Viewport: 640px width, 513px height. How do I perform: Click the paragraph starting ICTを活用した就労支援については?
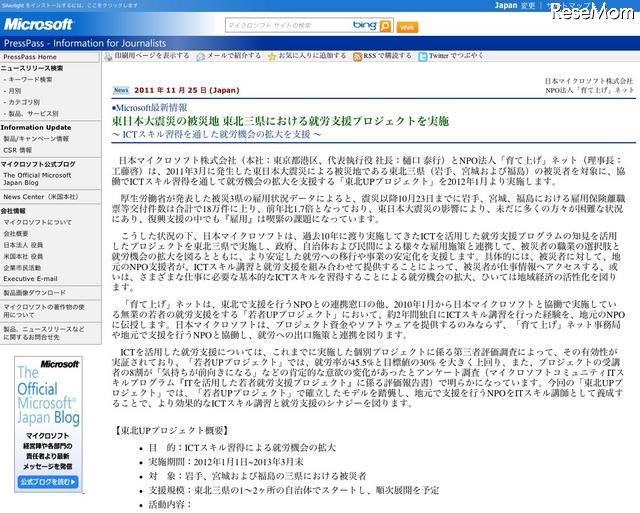368,378
